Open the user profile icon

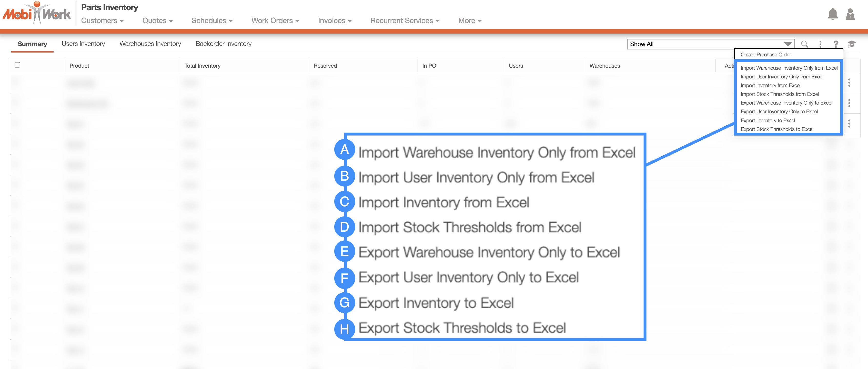(x=850, y=14)
